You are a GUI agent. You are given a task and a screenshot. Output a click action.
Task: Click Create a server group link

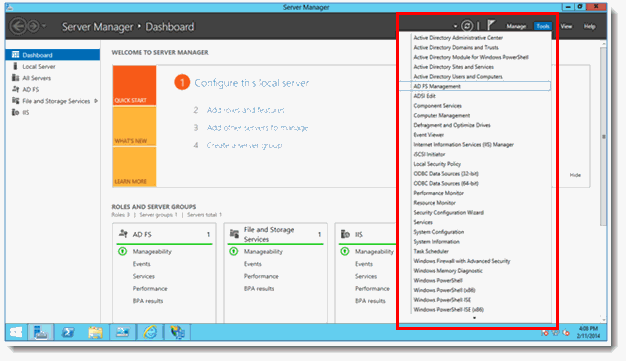pyautogui.click(x=244, y=145)
